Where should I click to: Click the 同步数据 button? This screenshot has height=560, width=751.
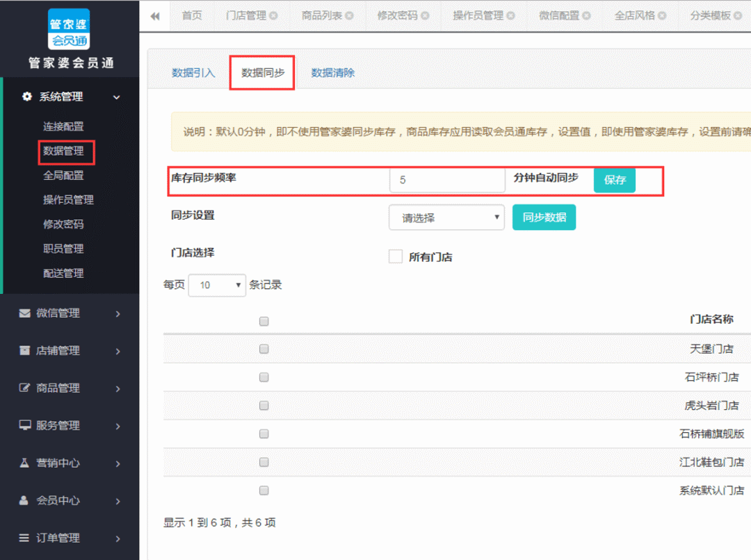click(x=544, y=217)
